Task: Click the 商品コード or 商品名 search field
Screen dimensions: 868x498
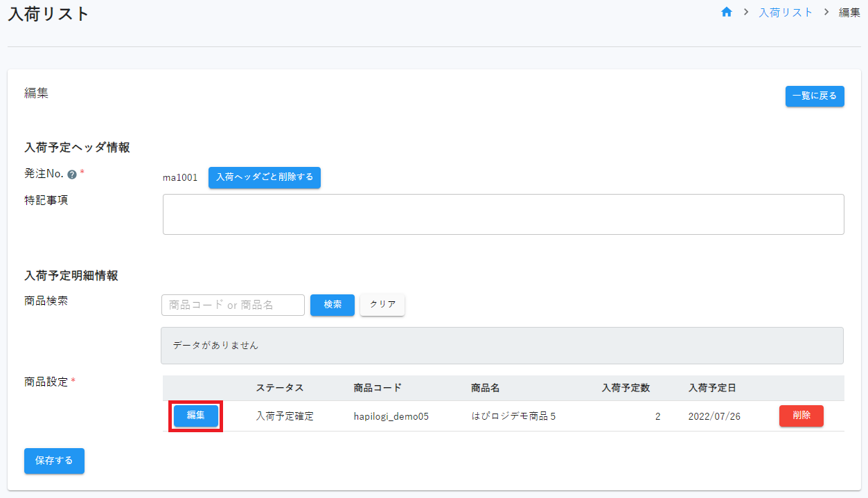Action: coord(233,305)
